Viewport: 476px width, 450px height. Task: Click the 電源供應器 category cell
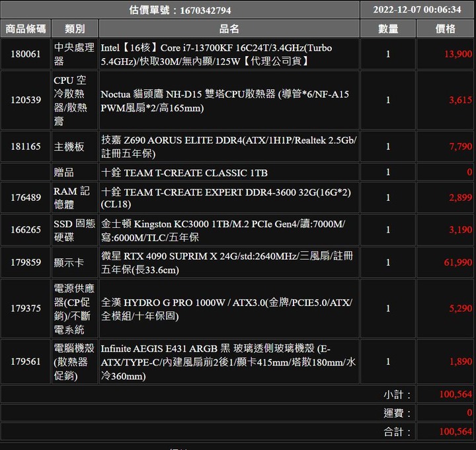pos(74,309)
